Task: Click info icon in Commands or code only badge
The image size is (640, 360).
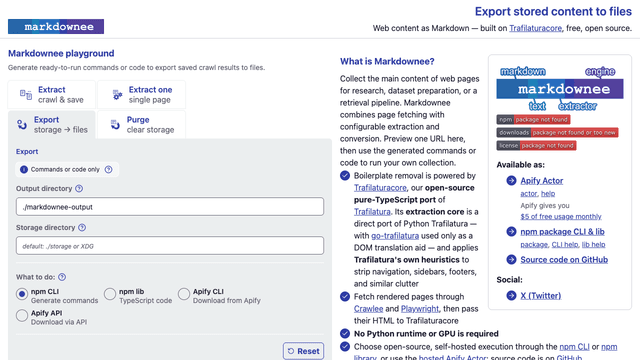Action: point(24,169)
